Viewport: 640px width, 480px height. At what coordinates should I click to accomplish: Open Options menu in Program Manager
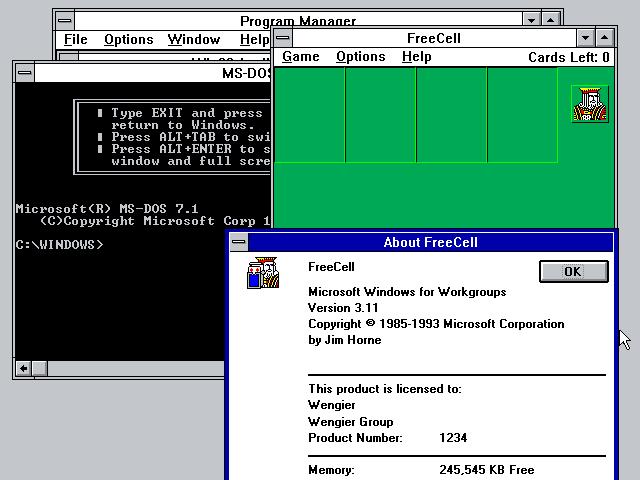pos(129,40)
